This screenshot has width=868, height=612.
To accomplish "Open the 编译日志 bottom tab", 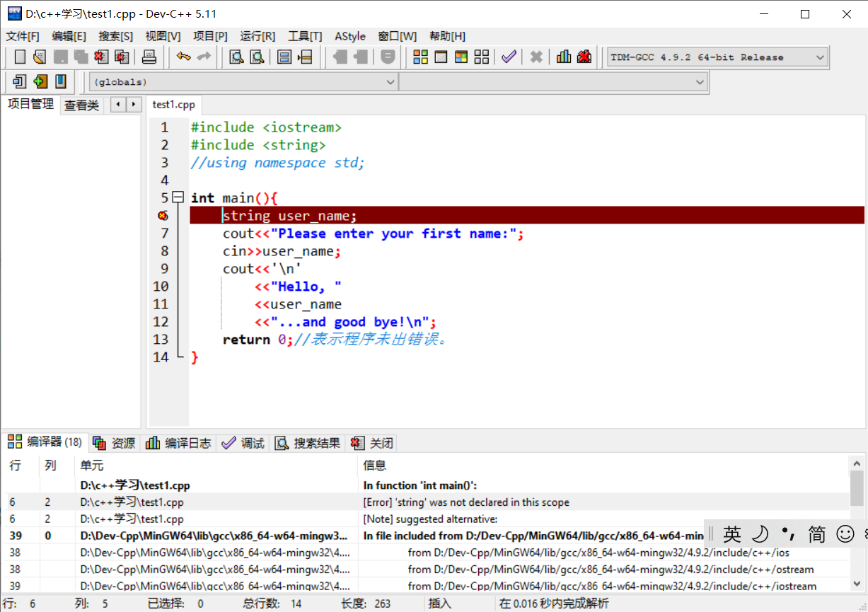I will click(x=178, y=443).
